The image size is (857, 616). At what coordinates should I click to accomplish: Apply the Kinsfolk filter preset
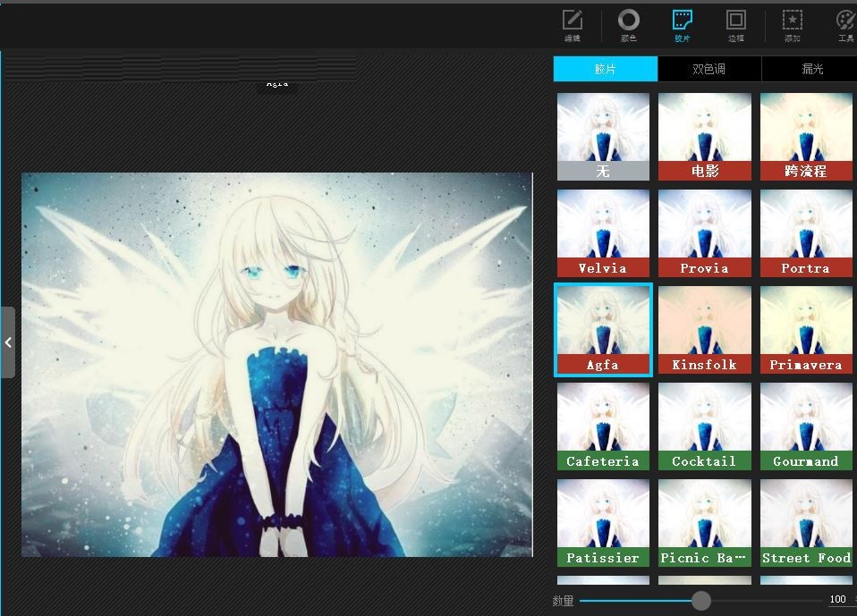tap(705, 330)
